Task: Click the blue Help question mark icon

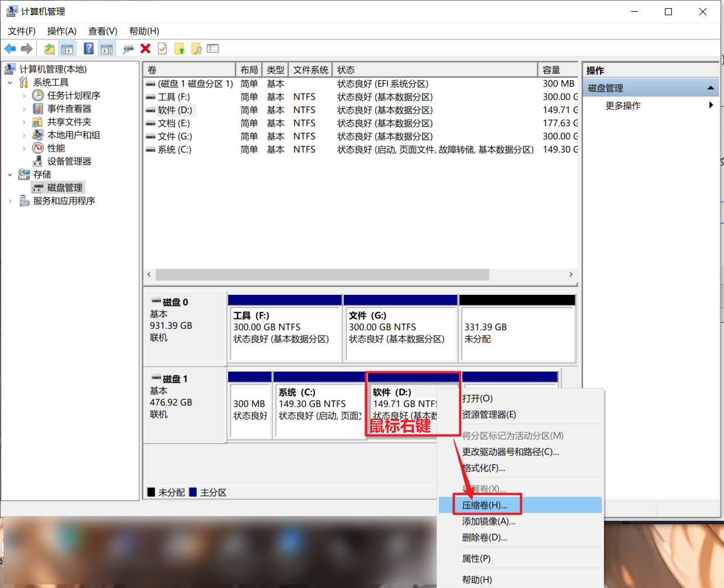Action: click(x=89, y=49)
